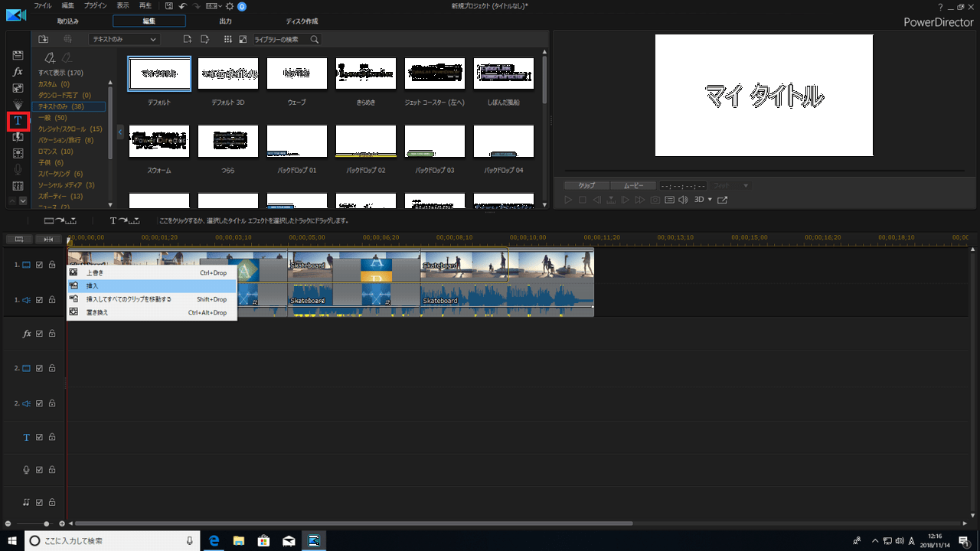
Task: Click the undock preview window icon
Action: [722, 200]
